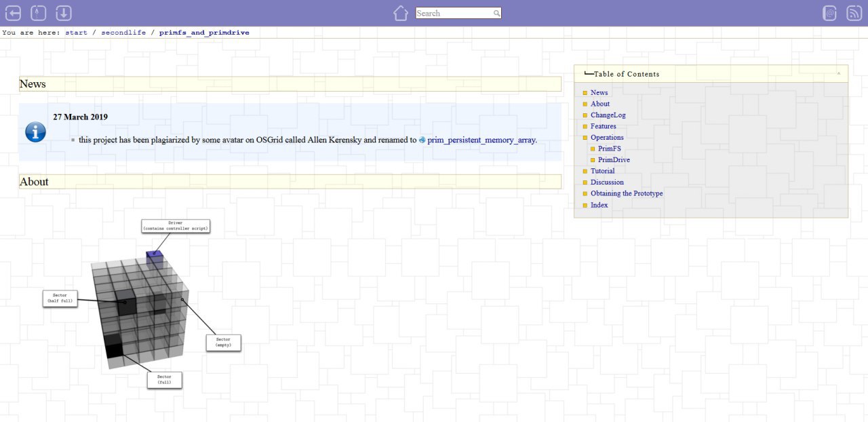Click the '27 March 2019' date text
The height and width of the screenshot is (422, 868).
tap(81, 117)
